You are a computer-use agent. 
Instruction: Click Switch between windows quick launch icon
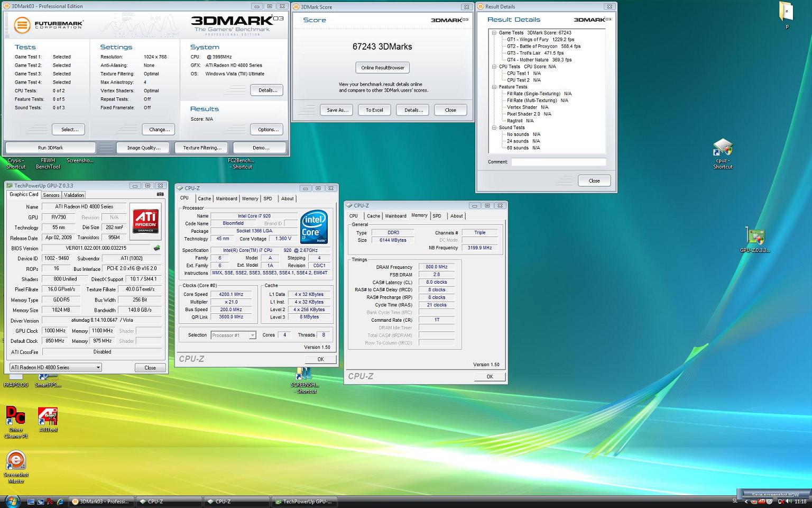(x=41, y=501)
